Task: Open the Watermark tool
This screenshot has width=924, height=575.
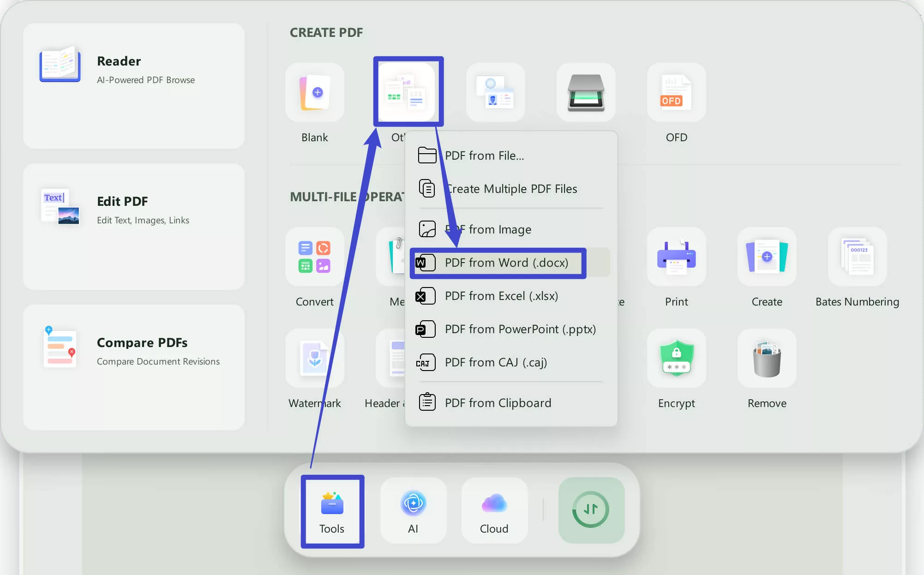Action: [314, 359]
